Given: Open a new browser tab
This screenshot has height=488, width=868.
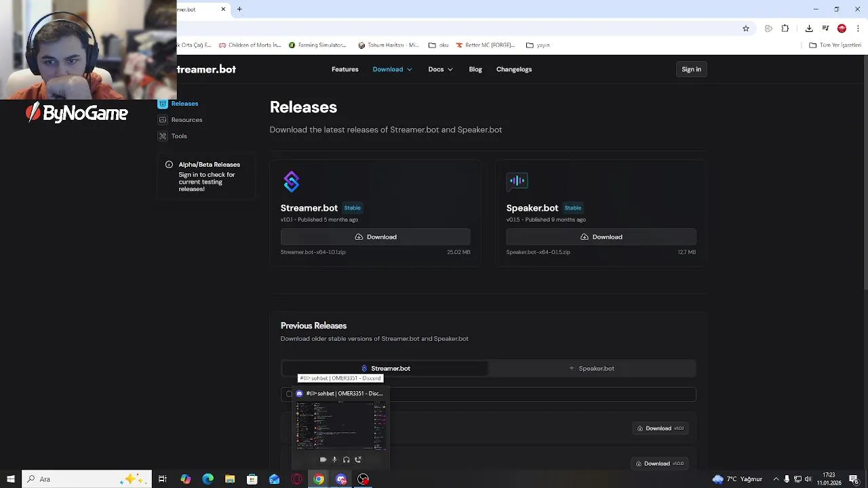Looking at the screenshot, I should [239, 9].
